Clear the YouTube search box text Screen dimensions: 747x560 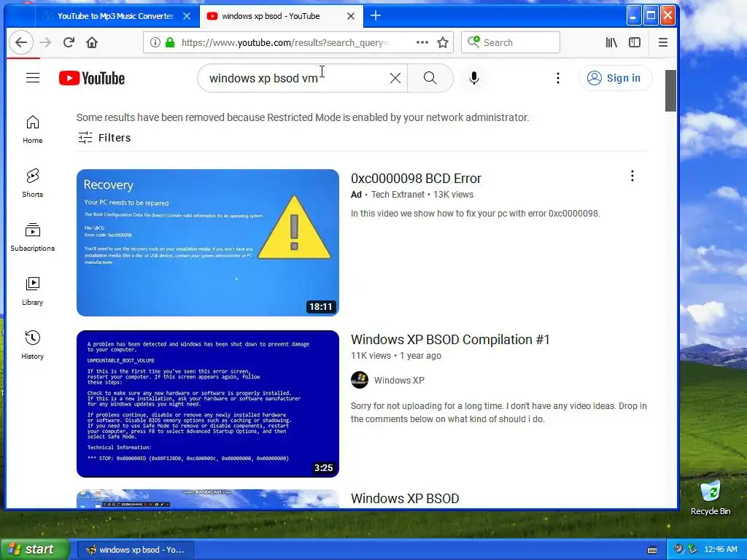click(395, 78)
